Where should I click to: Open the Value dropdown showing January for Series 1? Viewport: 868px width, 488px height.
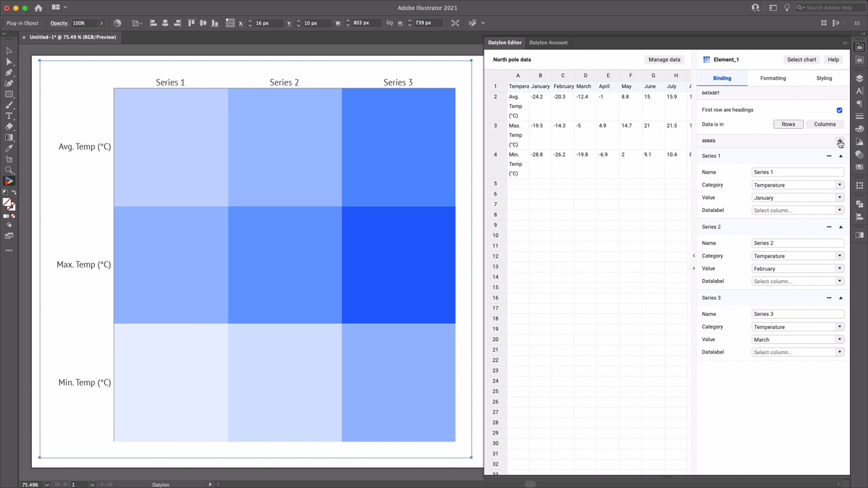(x=797, y=197)
